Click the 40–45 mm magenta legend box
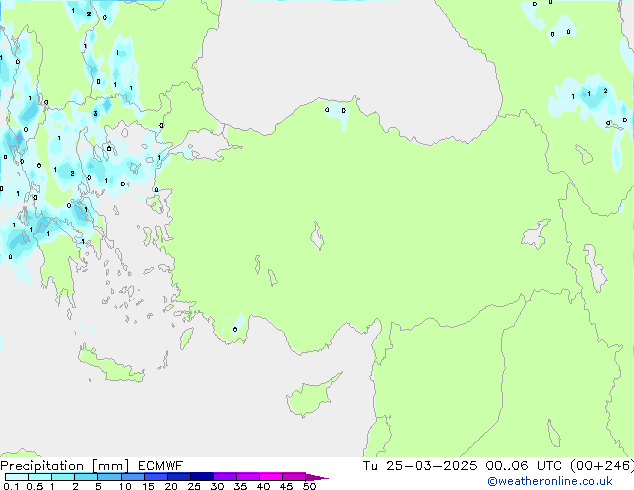Viewport: 634px width, 490px height. coord(271,477)
